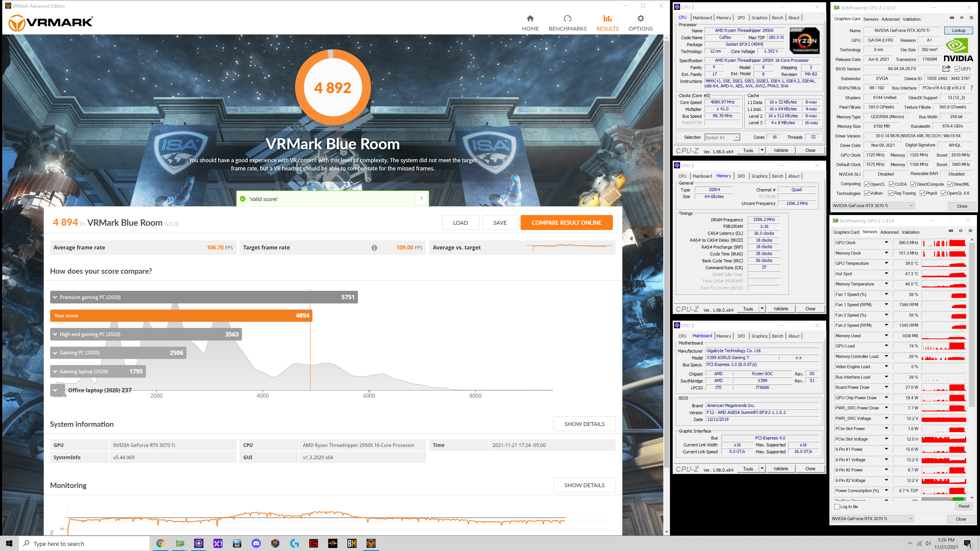Select the VRMark taskbar icon
This screenshot has height=551, width=980.
[371, 543]
